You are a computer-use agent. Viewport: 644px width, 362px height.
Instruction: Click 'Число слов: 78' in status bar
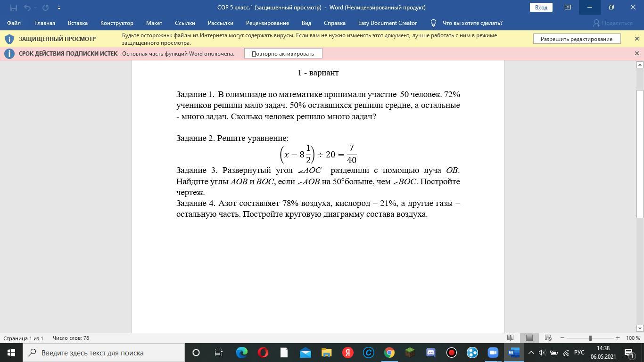click(x=71, y=338)
